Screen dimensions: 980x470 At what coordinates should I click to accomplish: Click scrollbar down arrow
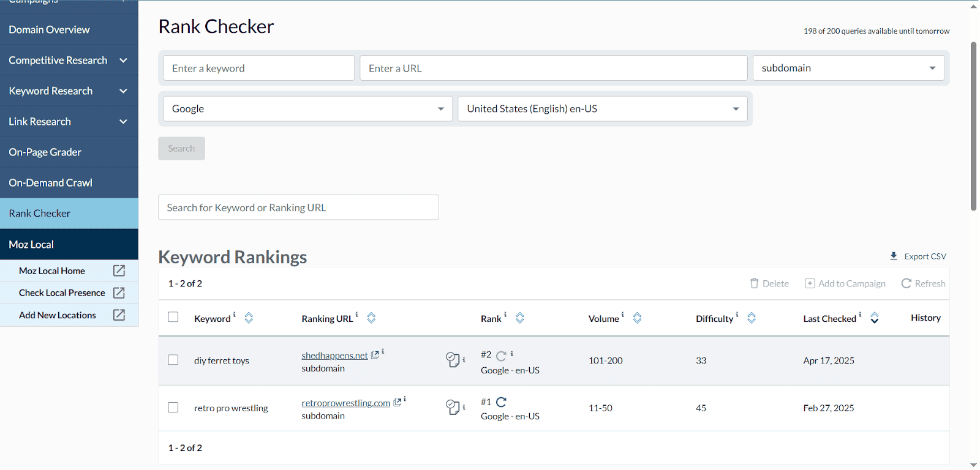[x=973, y=465]
